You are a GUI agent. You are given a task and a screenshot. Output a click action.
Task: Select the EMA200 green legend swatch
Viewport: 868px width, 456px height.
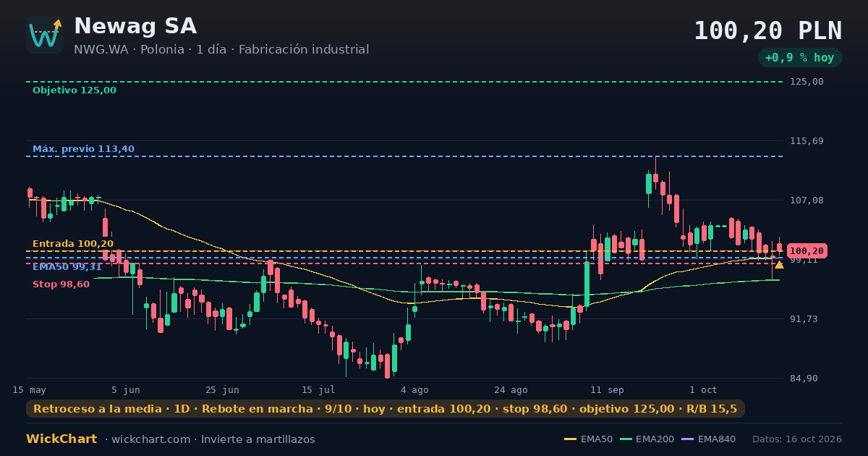click(626, 439)
